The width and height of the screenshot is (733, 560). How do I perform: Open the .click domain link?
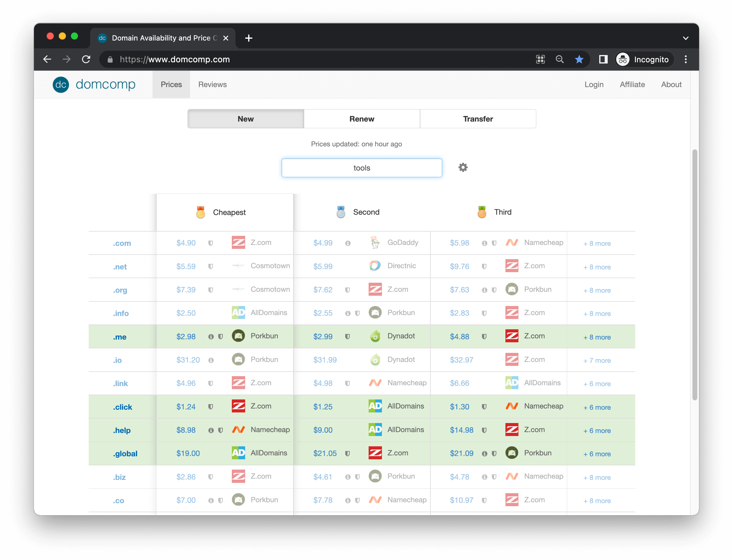(x=123, y=407)
